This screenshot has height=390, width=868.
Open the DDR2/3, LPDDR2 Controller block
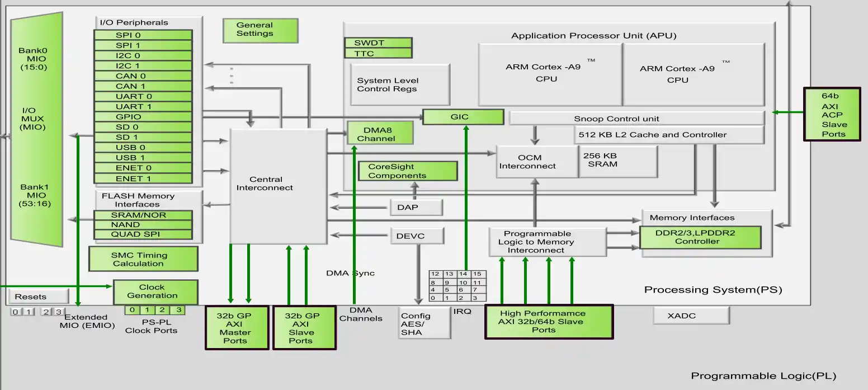coord(700,237)
